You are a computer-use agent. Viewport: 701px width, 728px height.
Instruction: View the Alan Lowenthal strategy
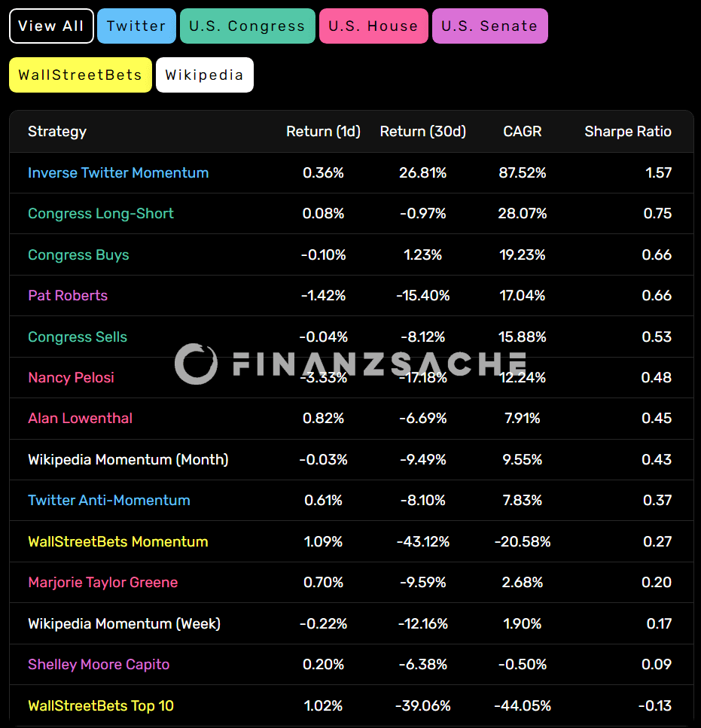coord(81,419)
